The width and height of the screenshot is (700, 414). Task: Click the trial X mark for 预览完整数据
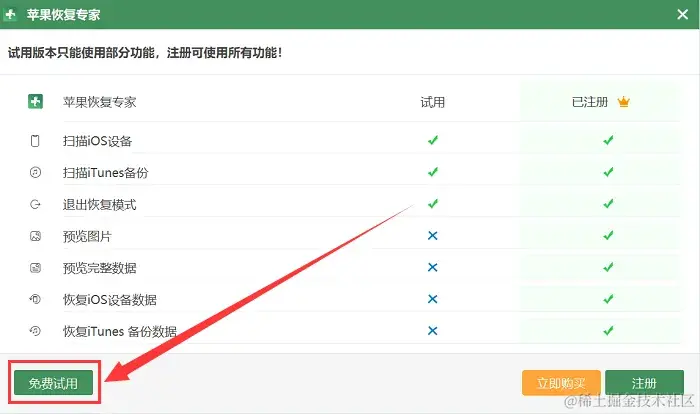[433, 267]
